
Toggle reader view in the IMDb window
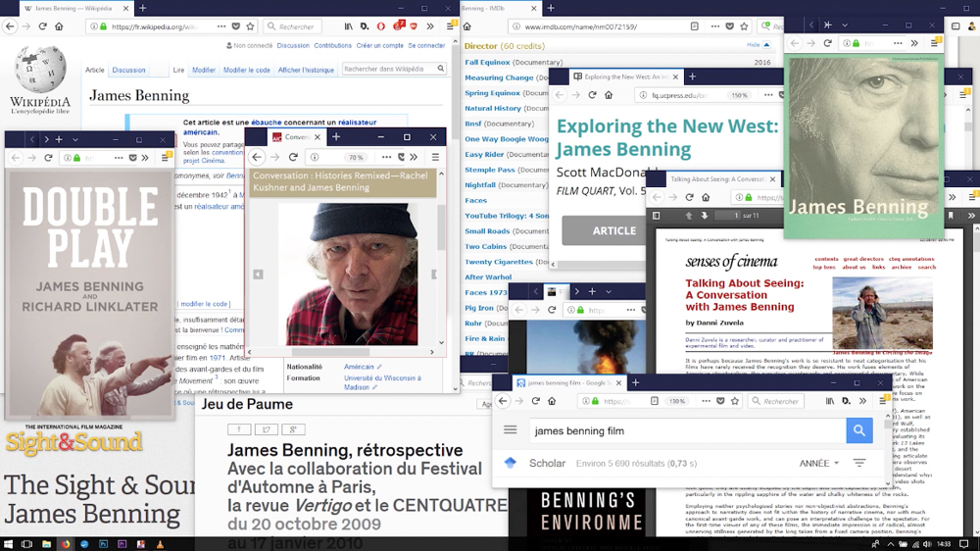click(x=695, y=26)
